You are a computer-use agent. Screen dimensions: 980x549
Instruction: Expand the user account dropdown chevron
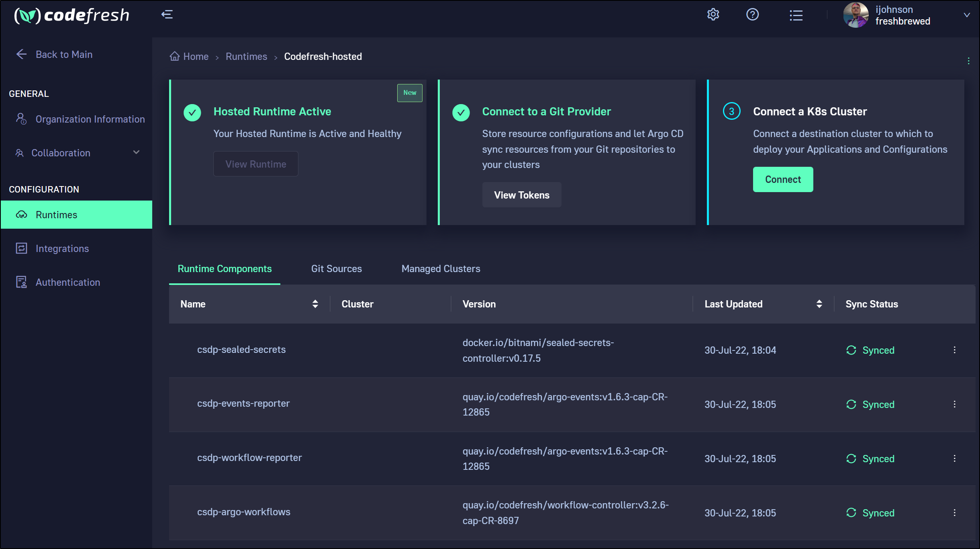(x=967, y=15)
